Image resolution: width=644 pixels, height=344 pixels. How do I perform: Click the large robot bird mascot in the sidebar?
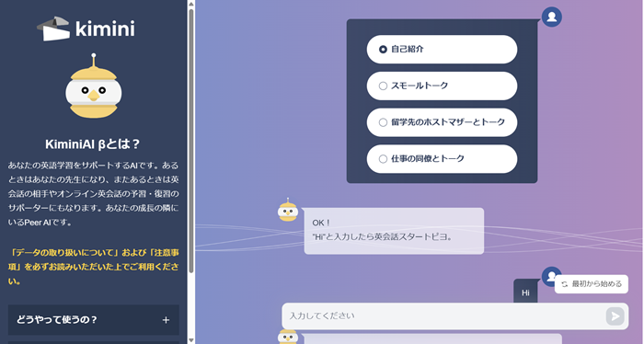click(x=94, y=86)
